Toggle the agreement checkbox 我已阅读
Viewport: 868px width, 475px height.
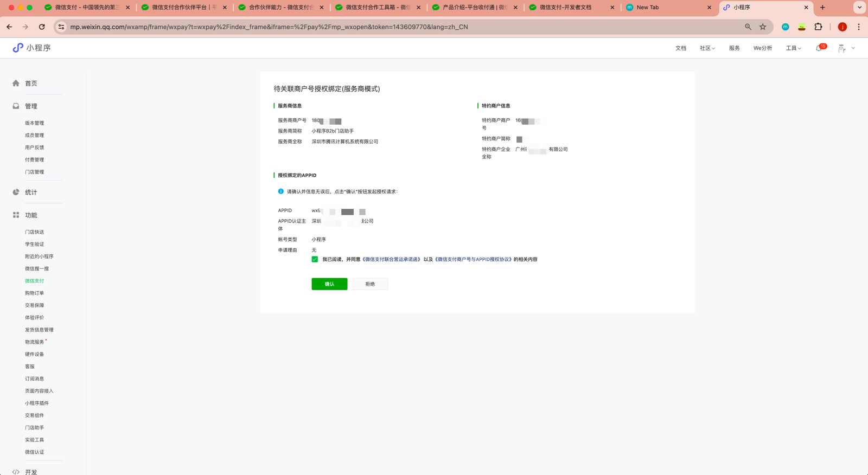[x=315, y=259]
